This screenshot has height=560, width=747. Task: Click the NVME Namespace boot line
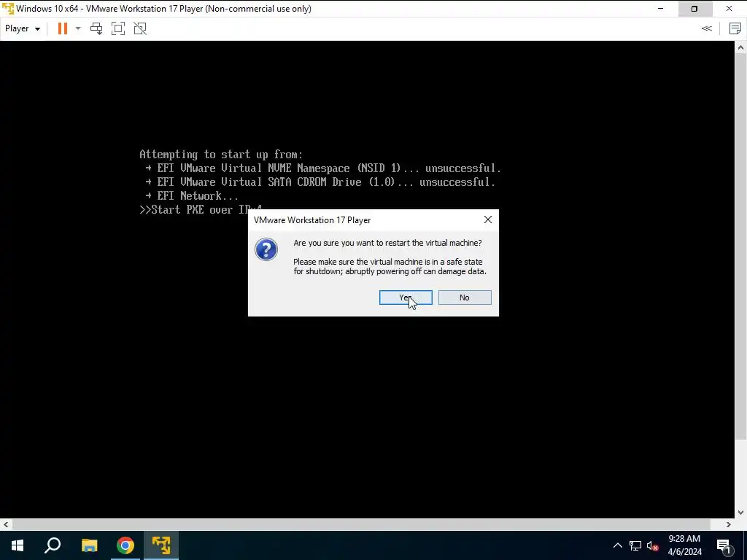coord(323,168)
